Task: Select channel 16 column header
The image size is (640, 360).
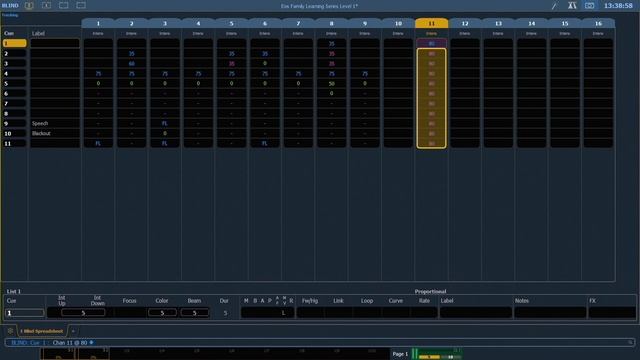Action: point(598,24)
